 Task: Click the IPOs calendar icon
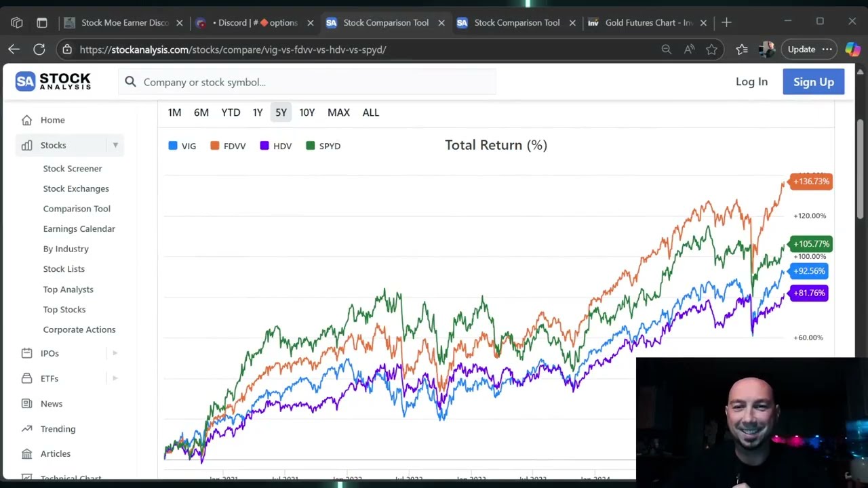26,353
